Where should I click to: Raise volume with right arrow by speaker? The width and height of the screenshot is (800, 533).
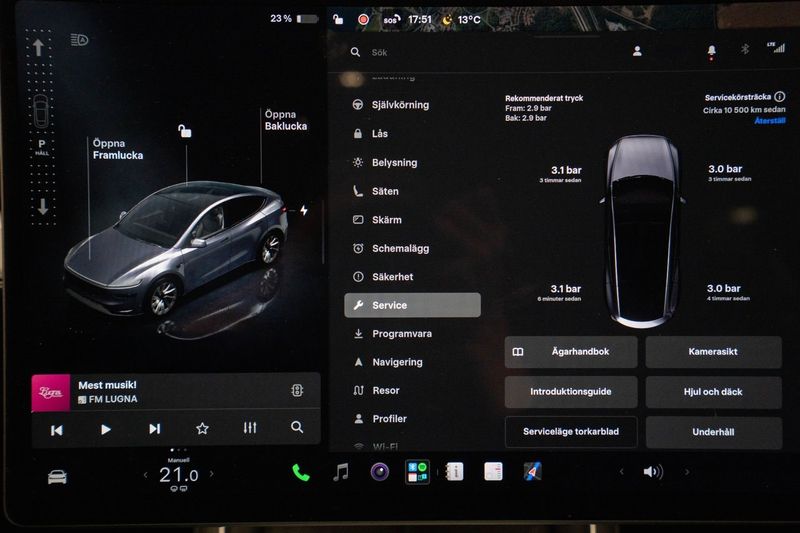pyautogui.click(x=687, y=472)
